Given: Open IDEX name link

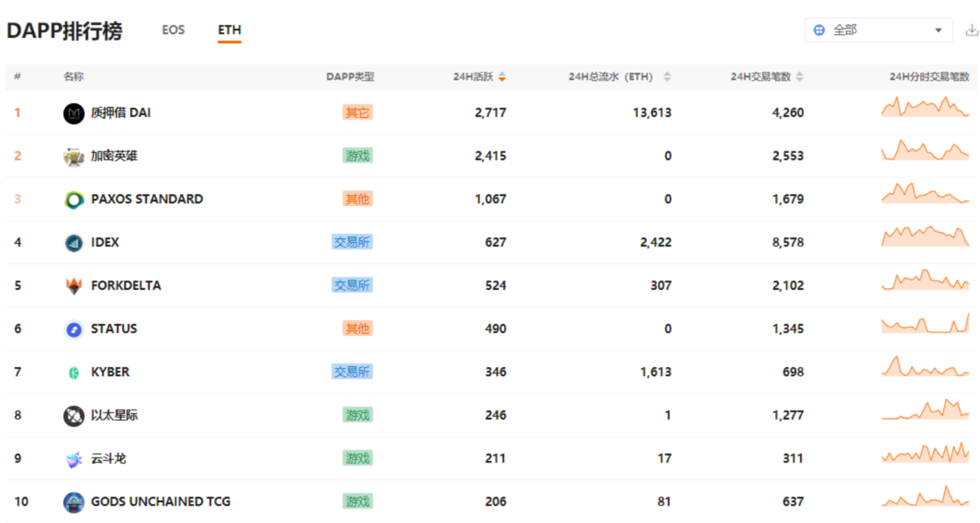Looking at the screenshot, I should coord(105,242).
